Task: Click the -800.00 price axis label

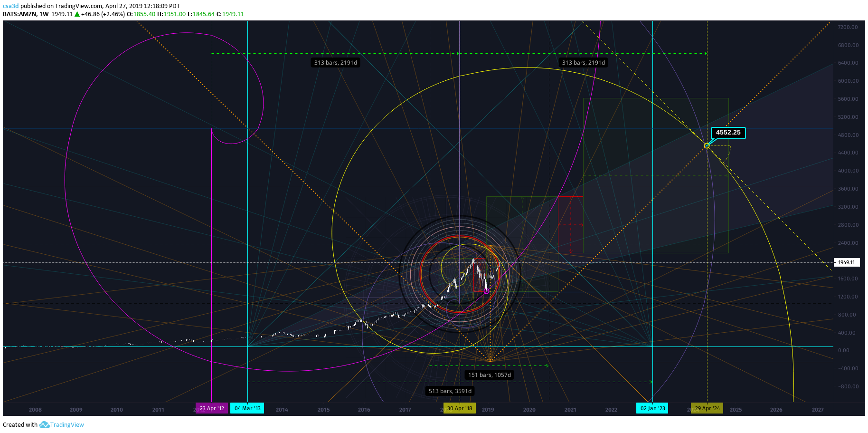Action: [848, 386]
